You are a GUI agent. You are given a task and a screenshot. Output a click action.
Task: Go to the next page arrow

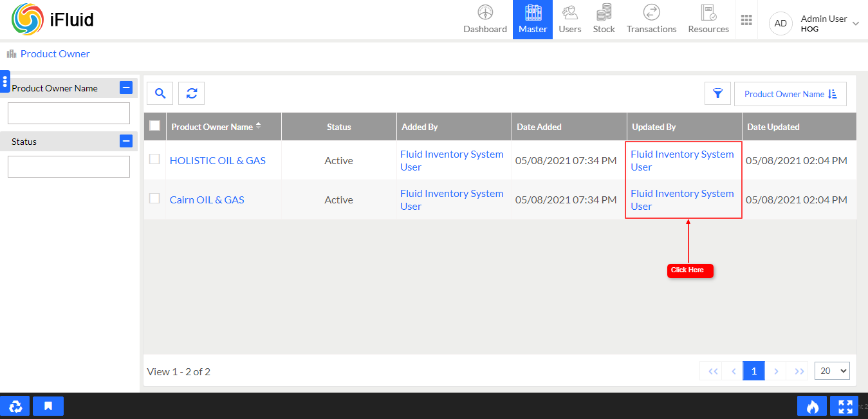click(776, 371)
